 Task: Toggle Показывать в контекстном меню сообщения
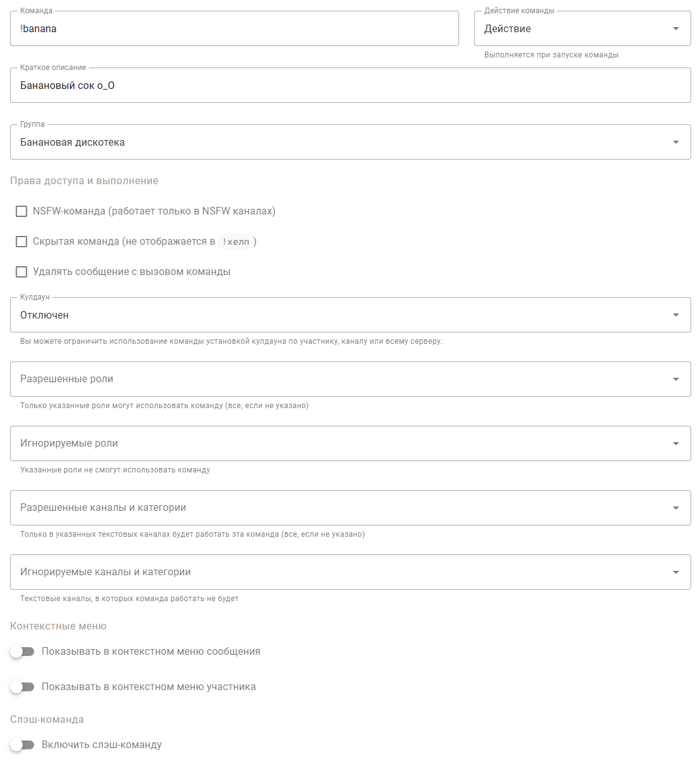[x=22, y=652]
